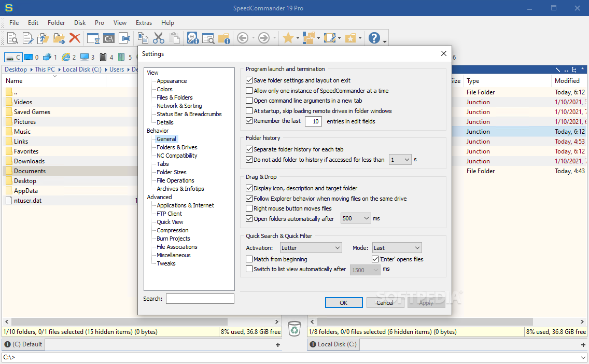Toggle Save folder settings and layout on exit
This screenshot has height=364, width=589.
249,80
